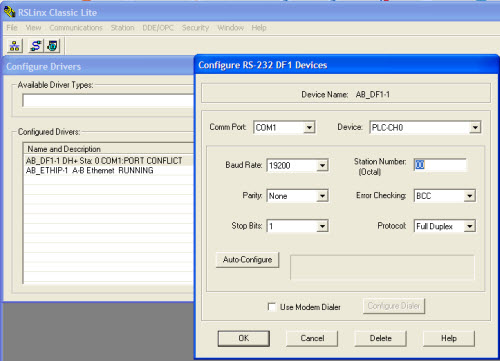Click the Auto-Configure status message box

point(382,267)
